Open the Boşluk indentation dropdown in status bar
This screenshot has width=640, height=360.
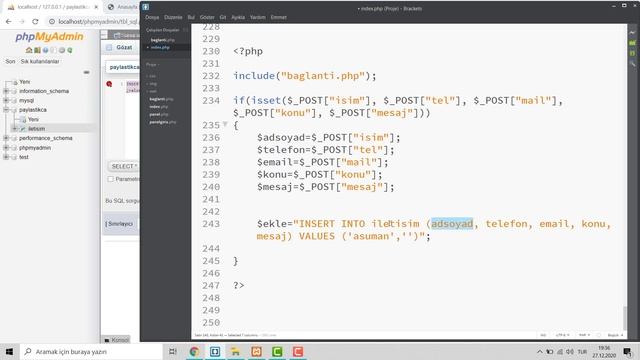tap(615, 335)
